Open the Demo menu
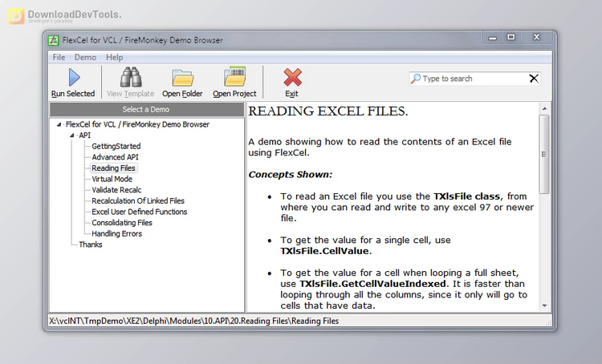 pos(85,57)
